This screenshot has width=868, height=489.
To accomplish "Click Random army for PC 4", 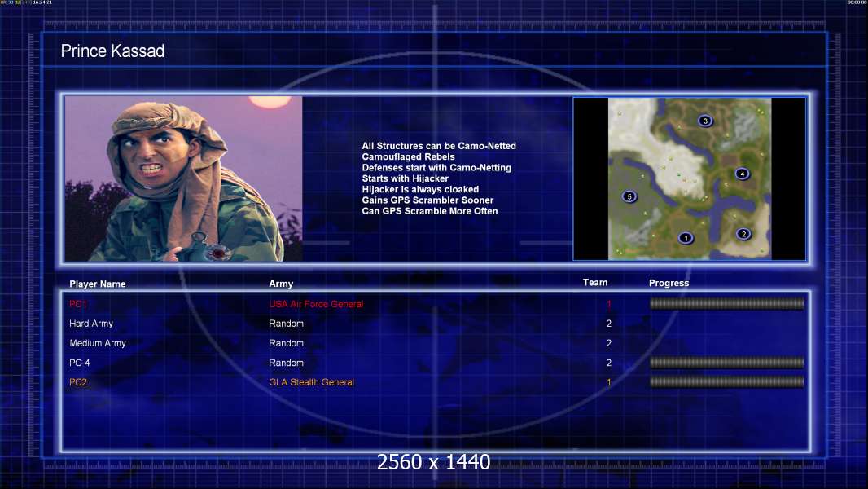I will (x=286, y=363).
